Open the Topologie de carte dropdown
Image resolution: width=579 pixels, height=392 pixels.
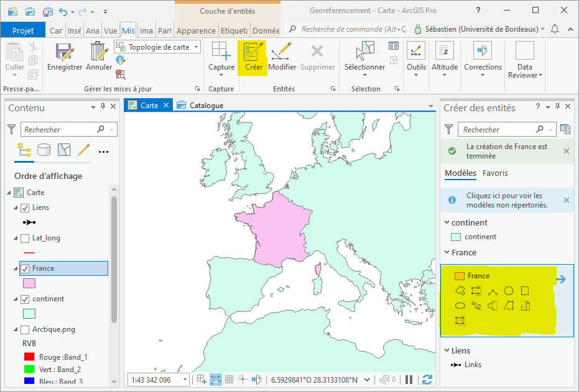197,47
